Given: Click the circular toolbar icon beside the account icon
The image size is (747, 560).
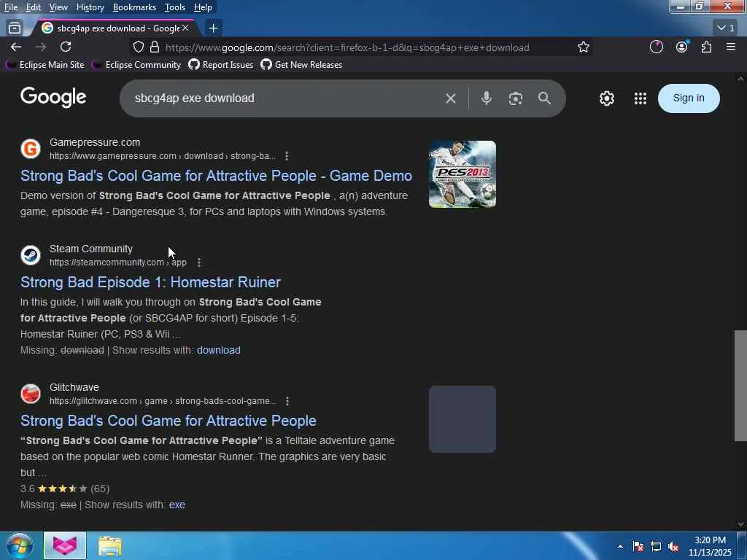Looking at the screenshot, I should click(657, 47).
